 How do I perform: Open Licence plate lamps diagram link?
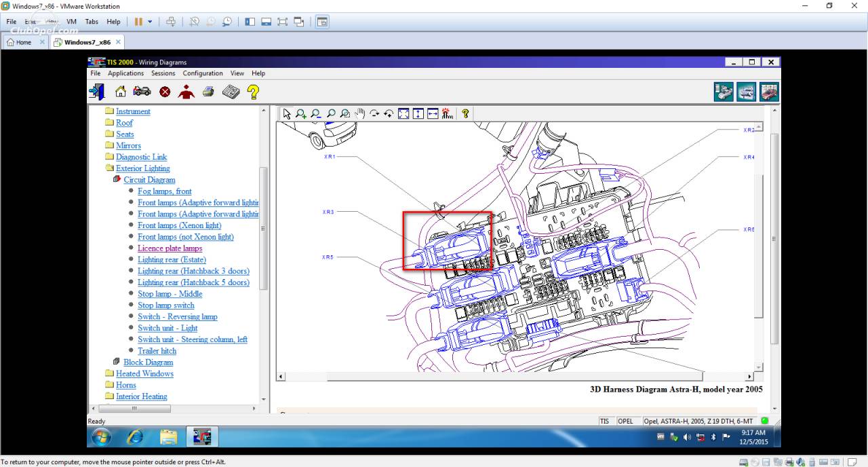170,248
